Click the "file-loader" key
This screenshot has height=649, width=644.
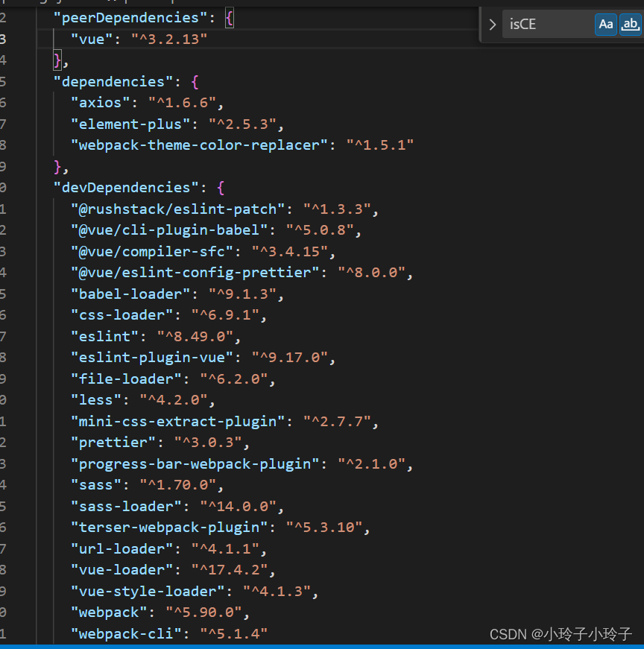click(x=126, y=379)
